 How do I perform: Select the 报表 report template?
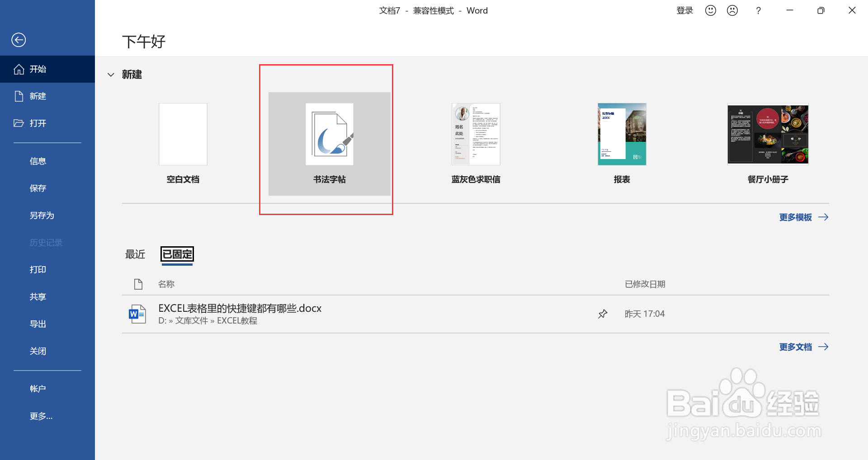pos(622,144)
